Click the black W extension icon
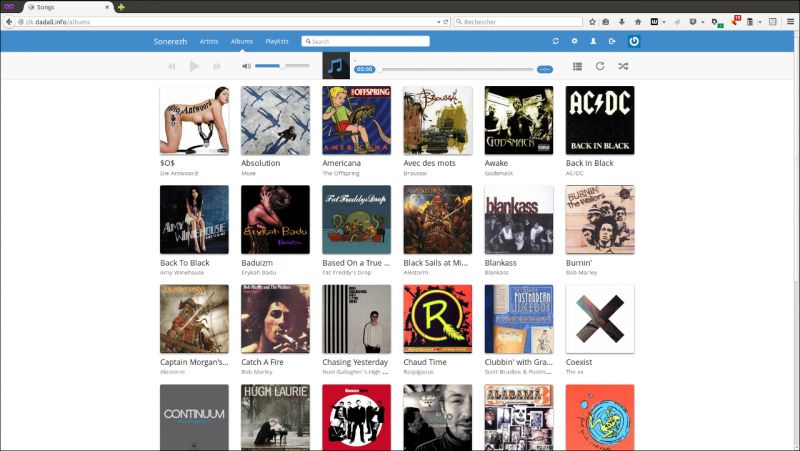This screenshot has height=451, width=800. [x=654, y=22]
